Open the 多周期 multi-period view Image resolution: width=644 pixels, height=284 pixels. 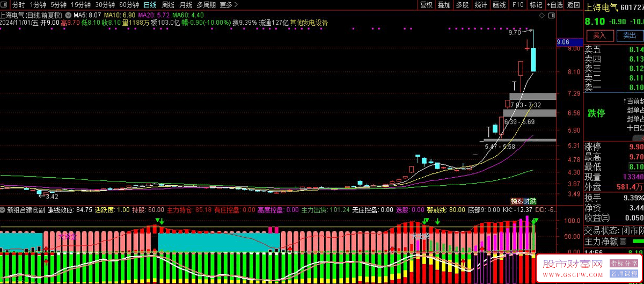pos(206,5)
